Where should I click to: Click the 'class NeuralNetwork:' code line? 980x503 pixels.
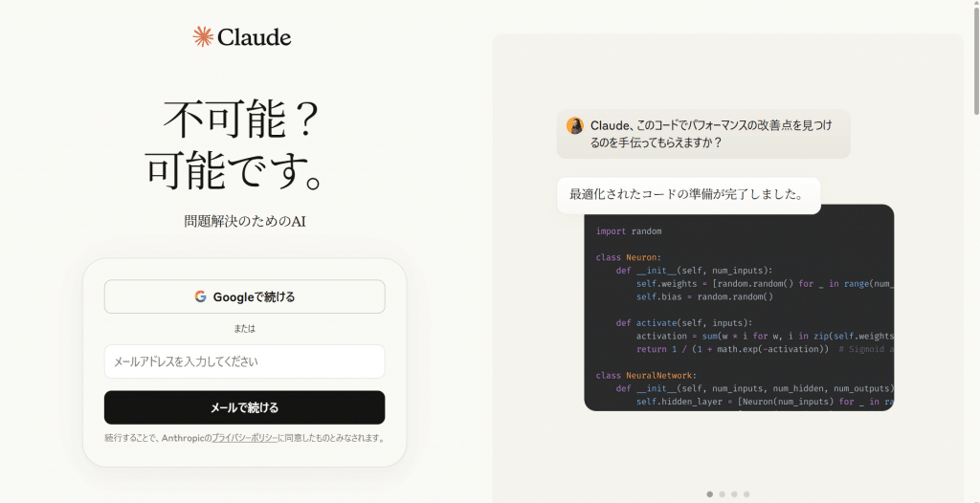click(x=646, y=376)
